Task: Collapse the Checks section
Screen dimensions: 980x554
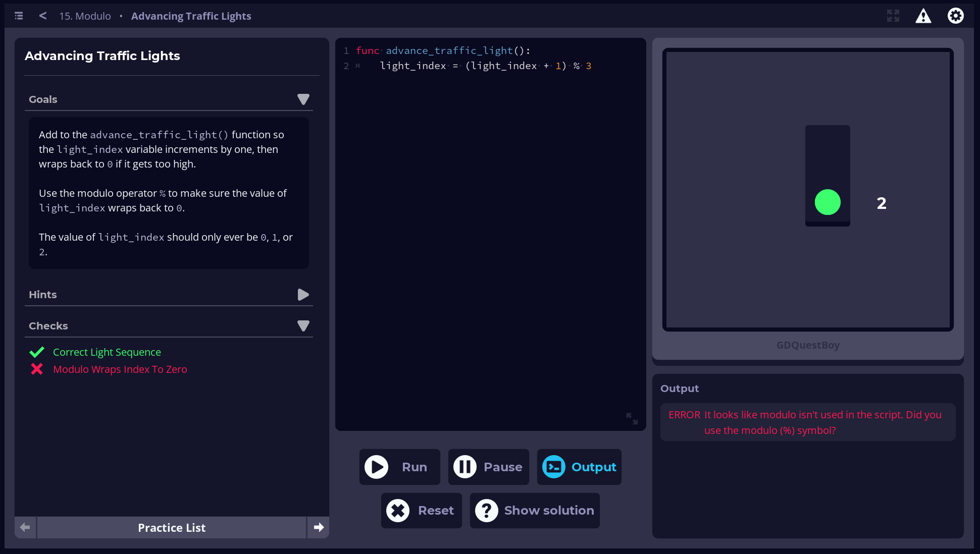Action: 303,326
